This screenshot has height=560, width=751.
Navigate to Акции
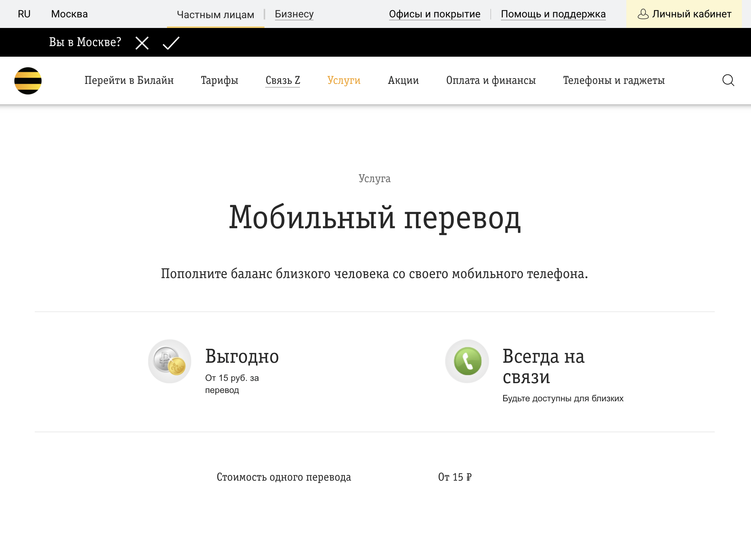tap(403, 80)
